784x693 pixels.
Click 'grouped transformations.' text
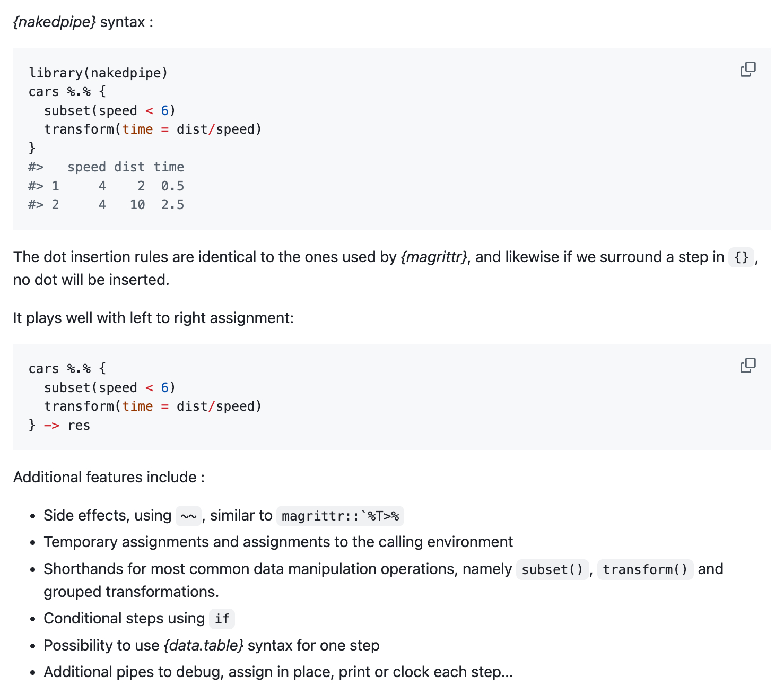tap(131, 592)
